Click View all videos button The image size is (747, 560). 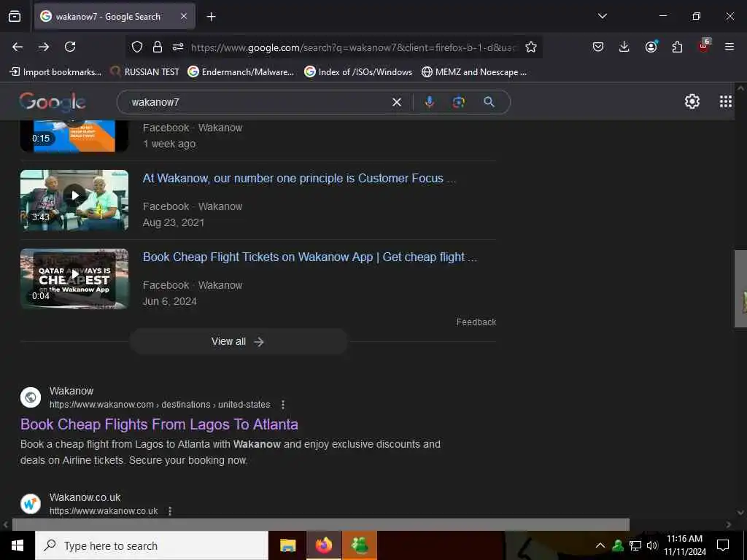[238, 341]
